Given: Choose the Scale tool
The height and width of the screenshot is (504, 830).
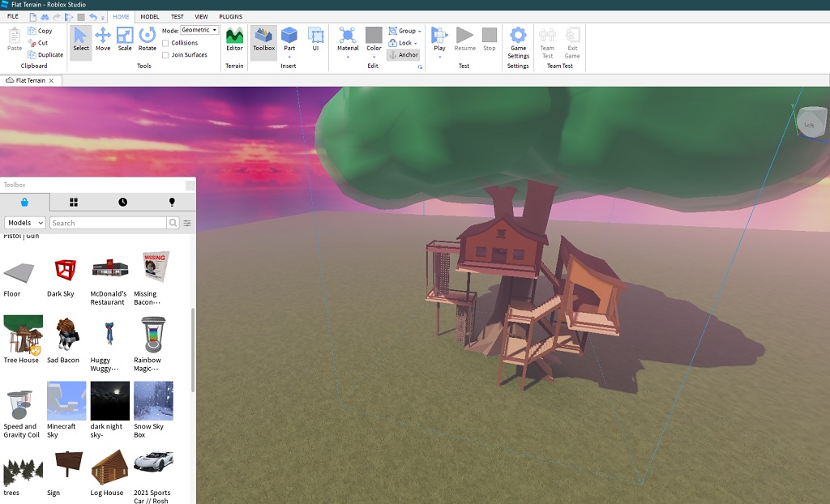Looking at the screenshot, I should (x=125, y=40).
